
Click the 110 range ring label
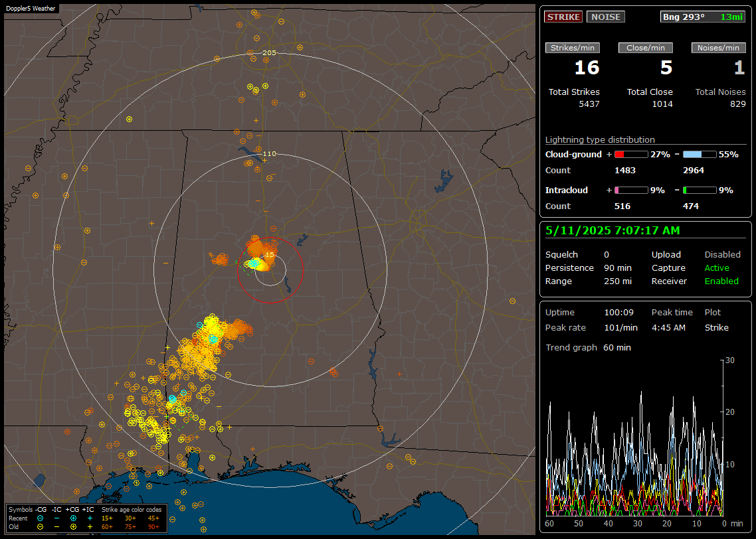coord(270,153)
